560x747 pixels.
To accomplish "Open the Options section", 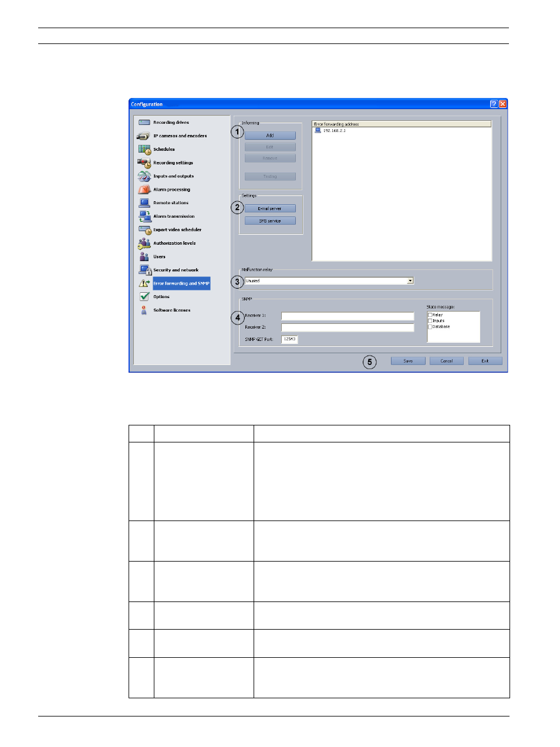I will coord(161,297).
